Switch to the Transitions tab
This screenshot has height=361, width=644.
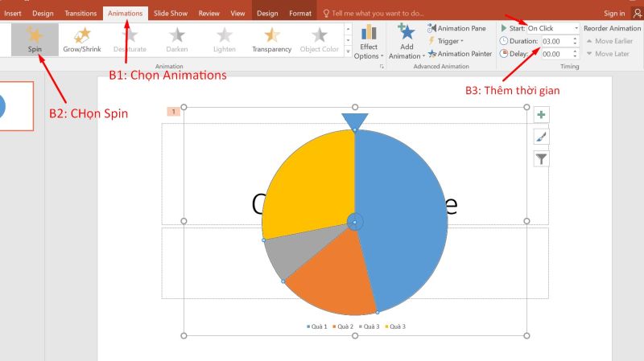[80, 13]
